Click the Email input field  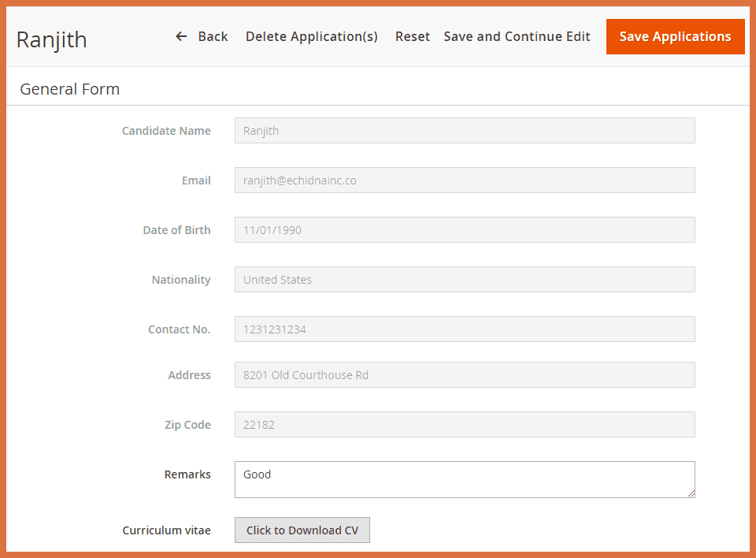pyautogui.click(x=465, y=180)
